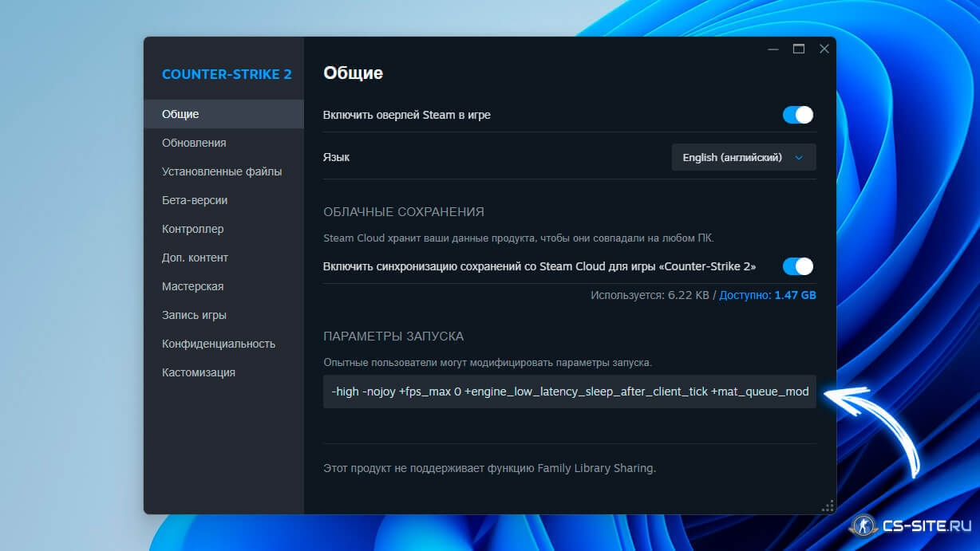Close the properties window
This screenshot has width=980, height=551.
(x=824, y=49)
